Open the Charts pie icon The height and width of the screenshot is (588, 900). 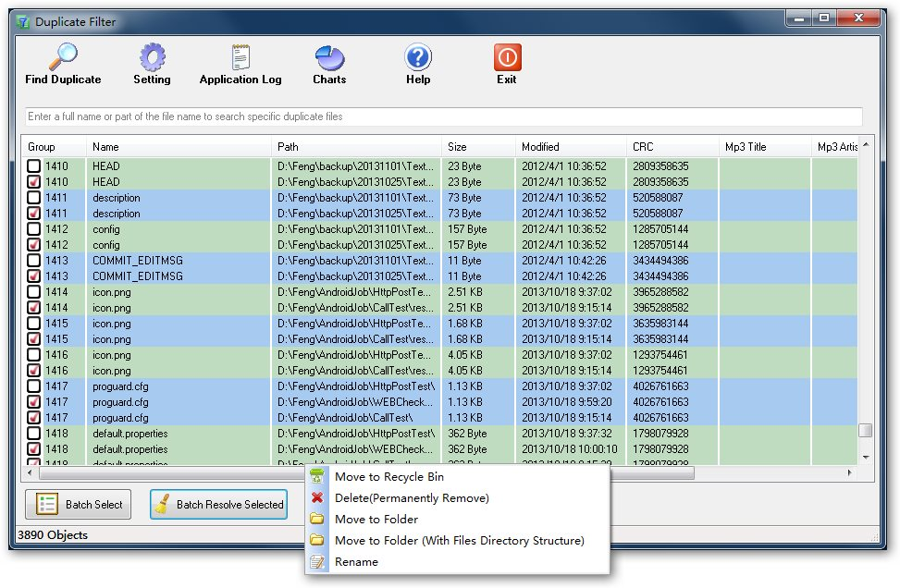point(329,64)
